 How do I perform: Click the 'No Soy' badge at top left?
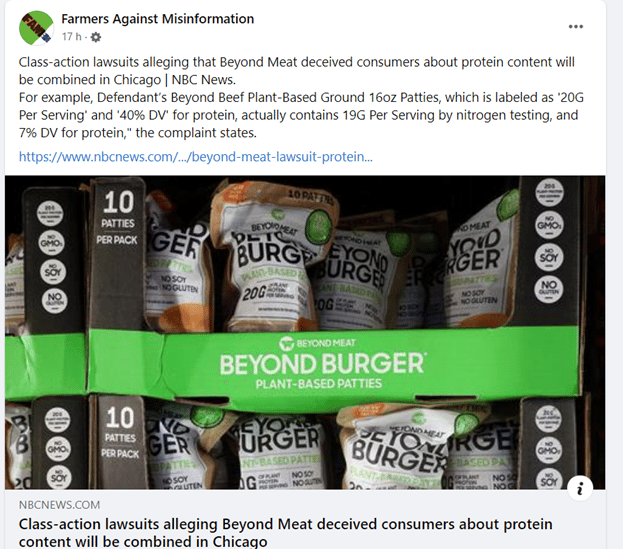tap(53, 272)
